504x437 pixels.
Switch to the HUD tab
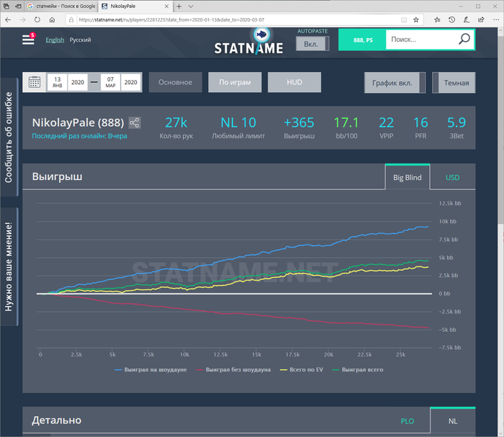(294, 82)
